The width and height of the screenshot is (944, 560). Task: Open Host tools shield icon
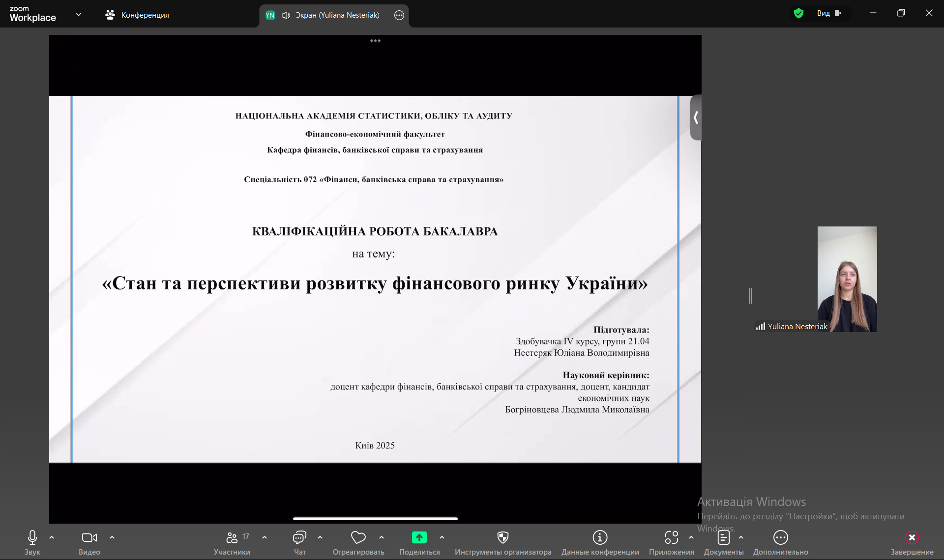click(502, 538)
